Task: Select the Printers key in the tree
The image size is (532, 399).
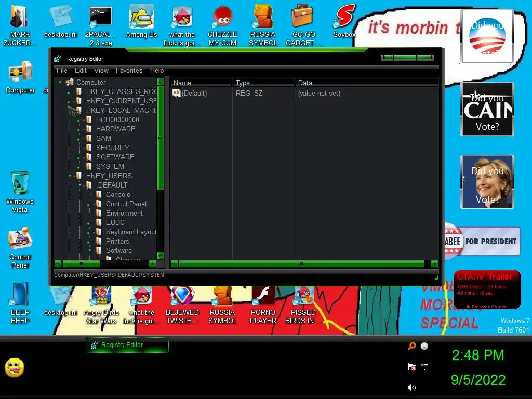Action: (117, 241)
